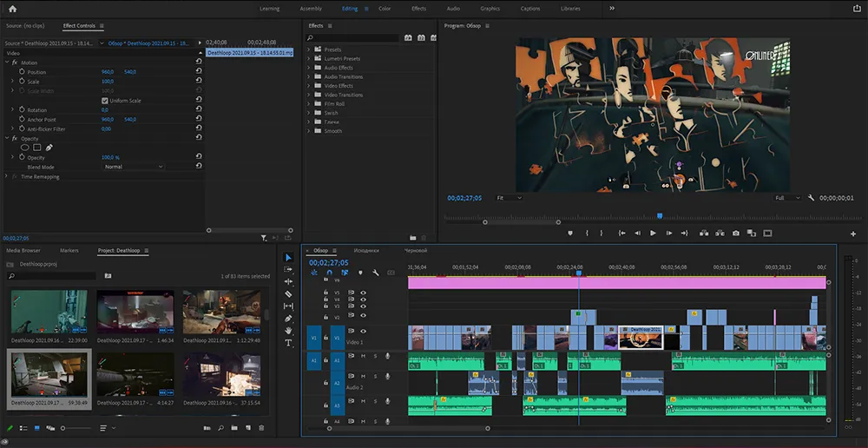Screen dimensions: 868x448
Task: Click Program monitor playhead on scrub bar
Action: (660, 215)
